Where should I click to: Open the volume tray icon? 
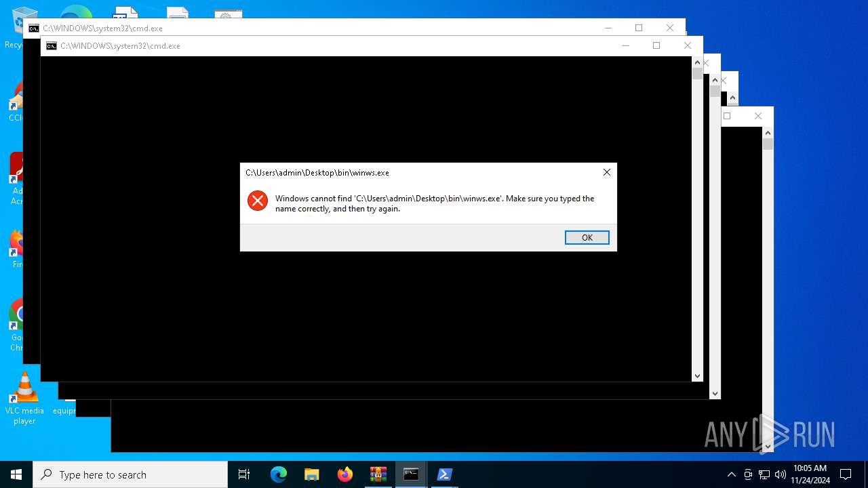(x=780, y=474)
